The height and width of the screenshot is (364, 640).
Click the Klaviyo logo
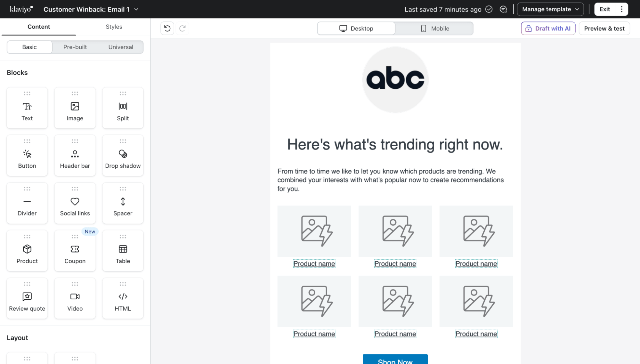21,9
